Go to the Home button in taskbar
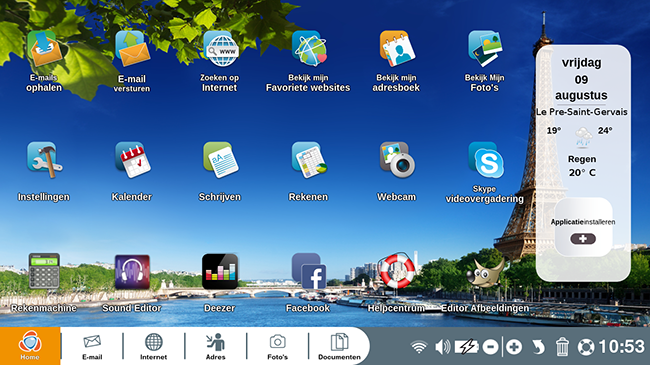The width and height of the screenshot is (650, 365). click(x=30, y=346)
